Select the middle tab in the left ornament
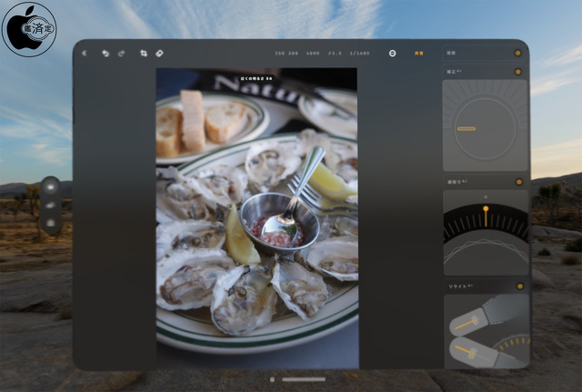The image size is (582, 392). (51, 205)
